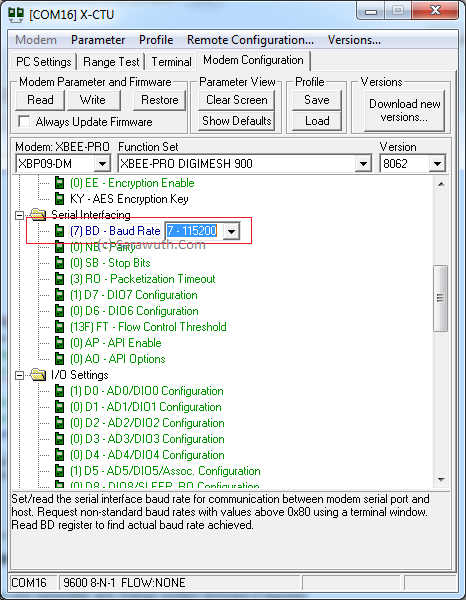Click the EE Encryption Enable parameter icon
The width and height of the screenshot is (466, 600).
click(59, 183)
